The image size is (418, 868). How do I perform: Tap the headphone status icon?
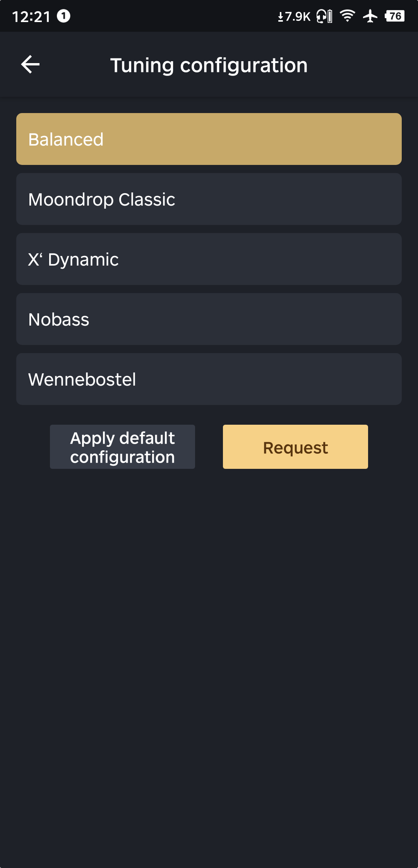321,16
